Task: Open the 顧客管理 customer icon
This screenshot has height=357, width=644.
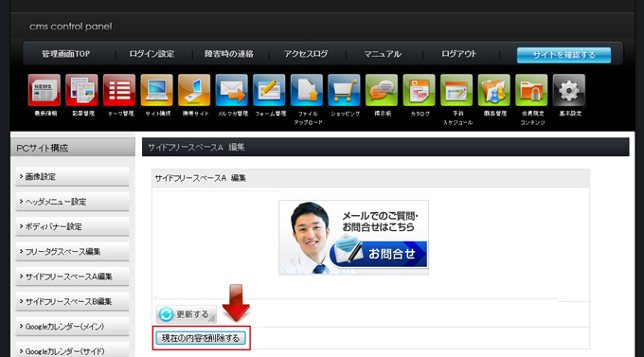Action: coord(494,90)
